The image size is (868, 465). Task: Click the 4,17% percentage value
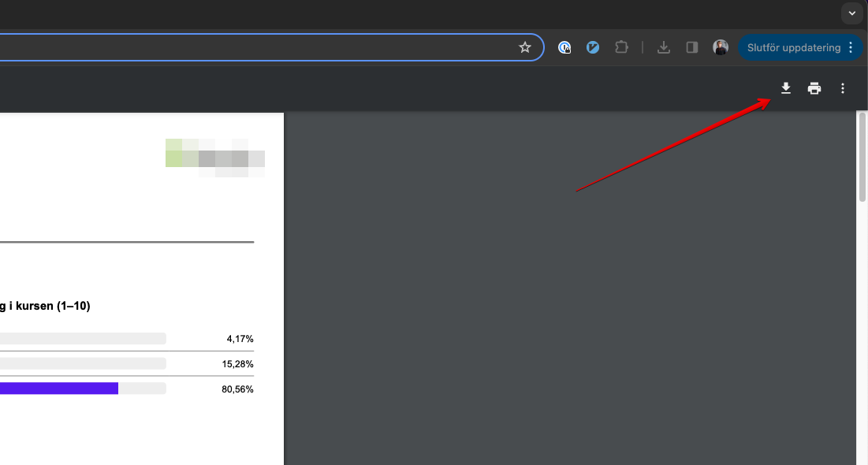coord(240,339)
